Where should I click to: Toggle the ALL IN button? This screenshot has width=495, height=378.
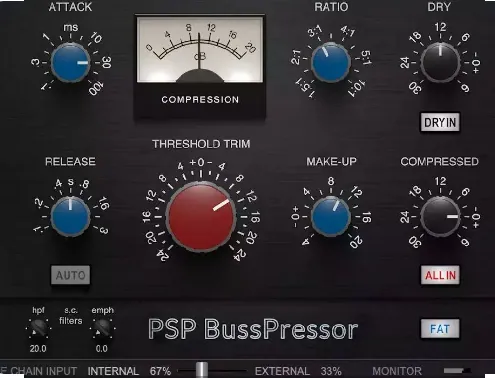(440, 275)
